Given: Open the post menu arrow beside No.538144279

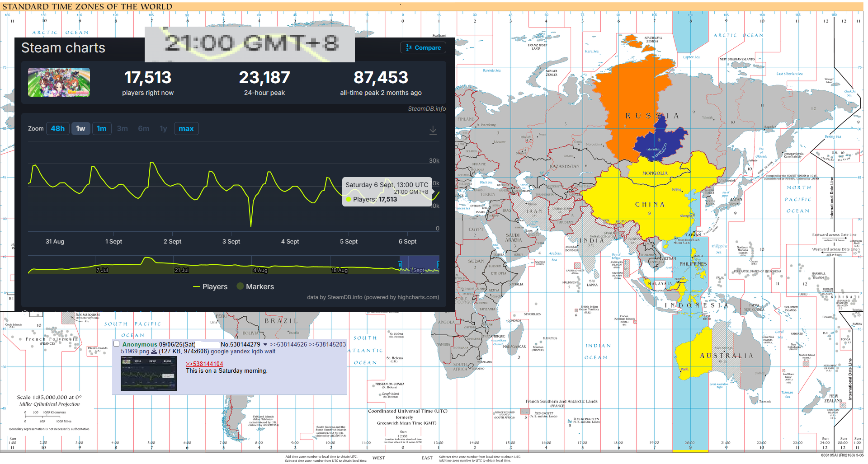Looking at the screenshot, I should [265, 345].
